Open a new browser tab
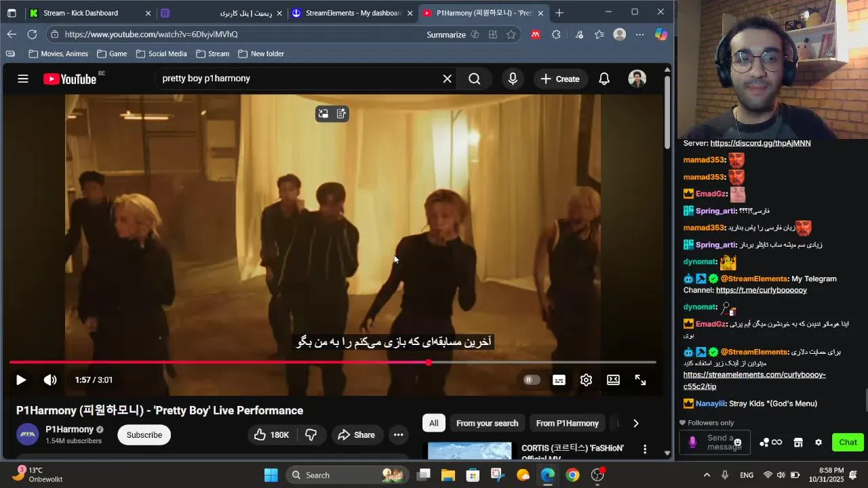This screenshot has height=488, width=868. pos(559,13)
